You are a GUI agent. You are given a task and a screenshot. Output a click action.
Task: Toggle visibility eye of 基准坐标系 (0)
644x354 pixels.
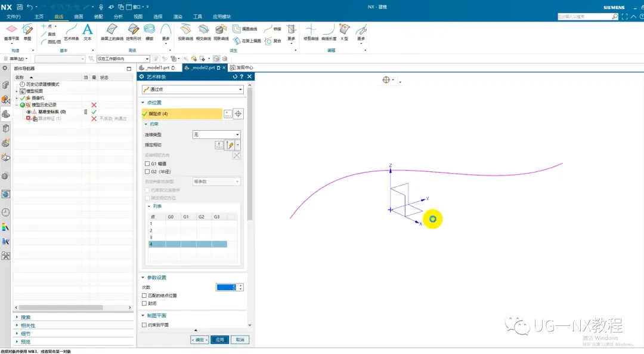(x=29, y=112)
